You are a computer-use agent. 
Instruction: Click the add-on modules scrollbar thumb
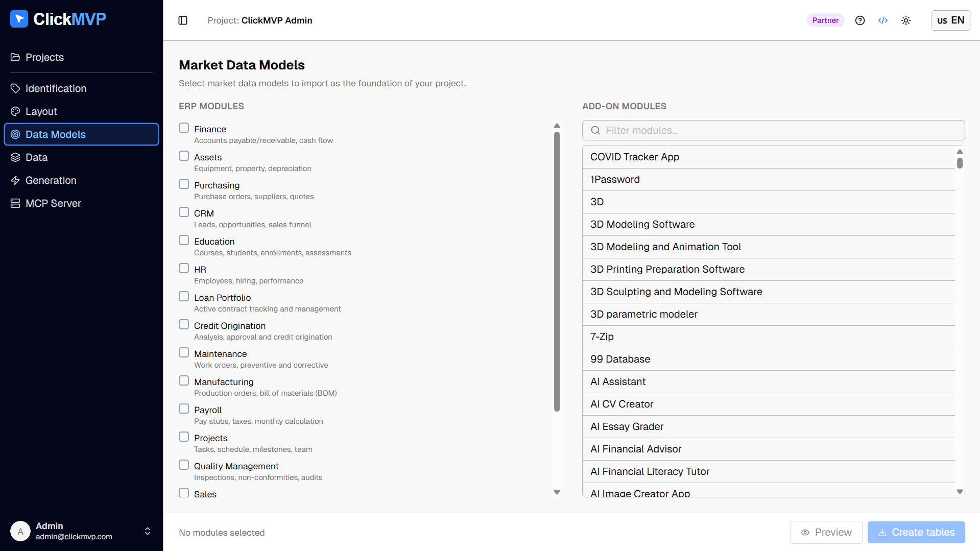pyautogui.click(x=960, y=163)
